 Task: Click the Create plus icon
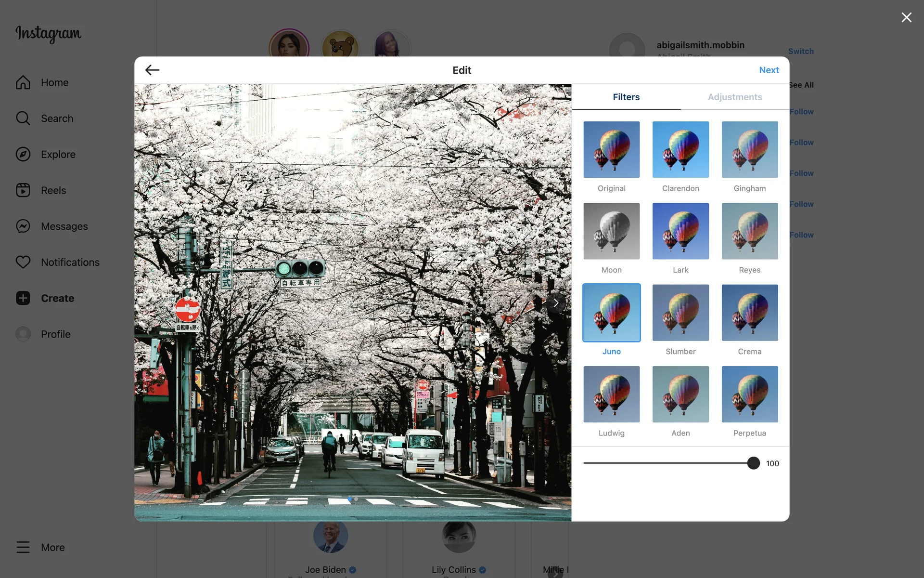point(23,298)
